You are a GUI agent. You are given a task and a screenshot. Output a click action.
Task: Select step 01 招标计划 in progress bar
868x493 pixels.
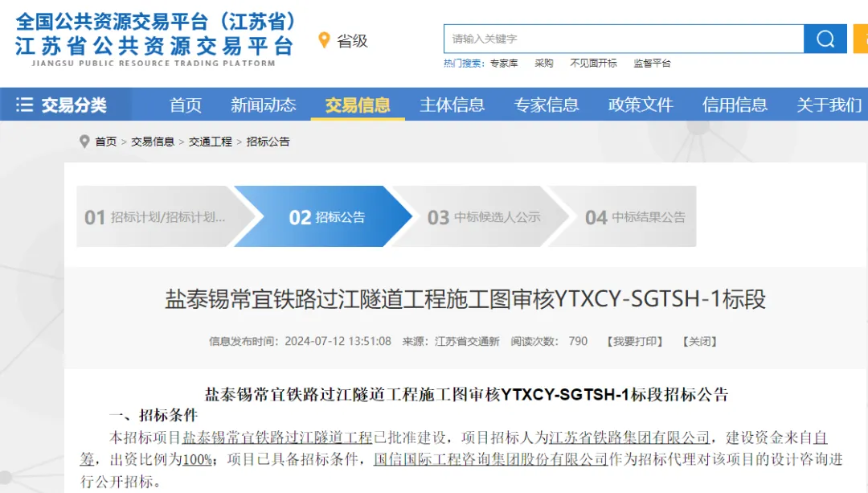click(155, 217)
